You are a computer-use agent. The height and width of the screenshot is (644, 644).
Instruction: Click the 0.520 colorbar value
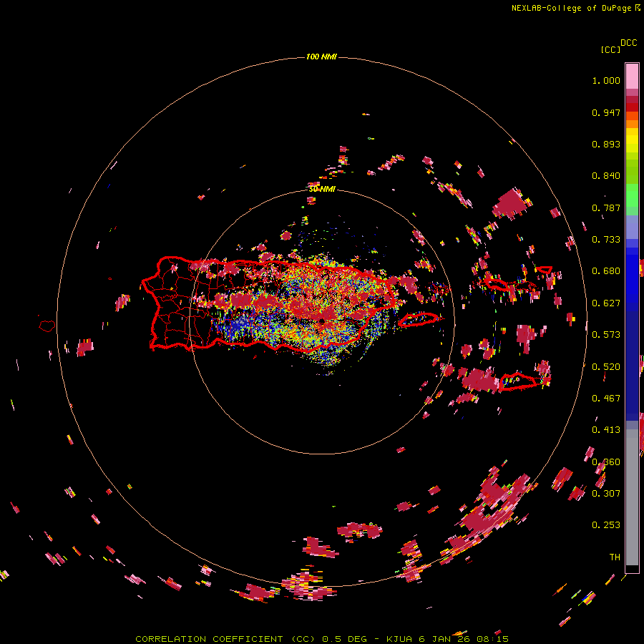click(x=606, y=367)
